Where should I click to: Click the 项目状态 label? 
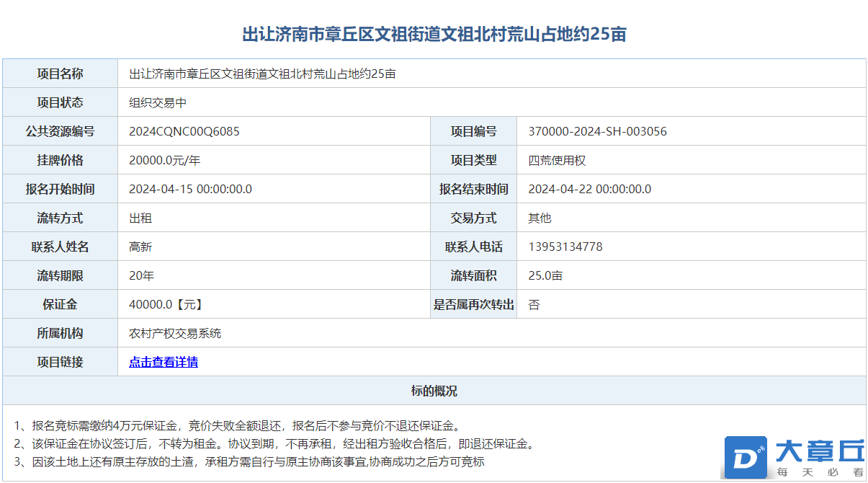tap(60, 102)
